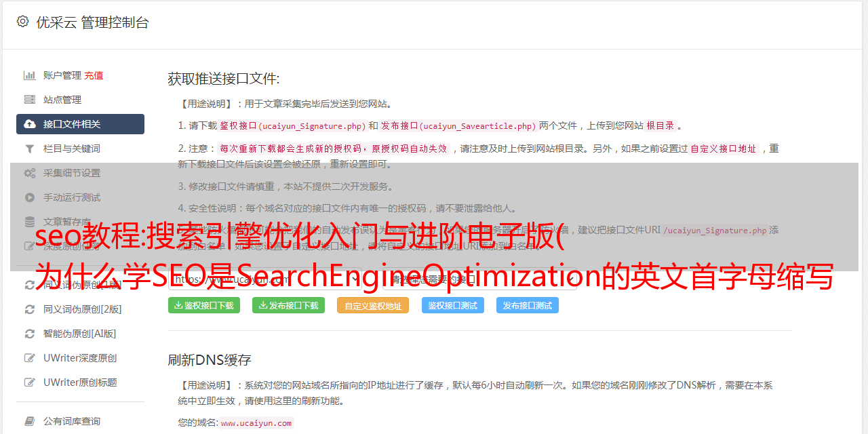Click the book icon beside 公有词库查询
This screenshot has width=868, height=434.
30,421
